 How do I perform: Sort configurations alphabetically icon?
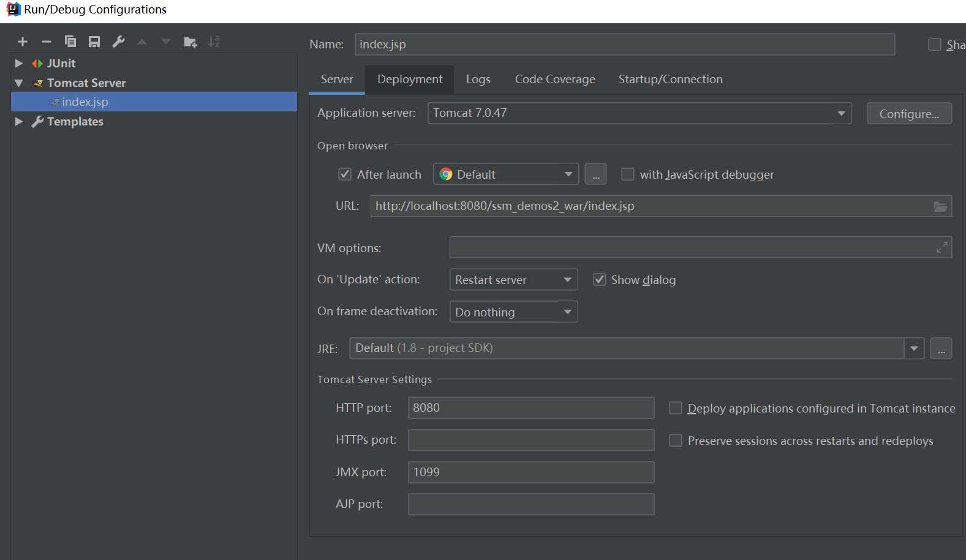click(x=214, y=42)
